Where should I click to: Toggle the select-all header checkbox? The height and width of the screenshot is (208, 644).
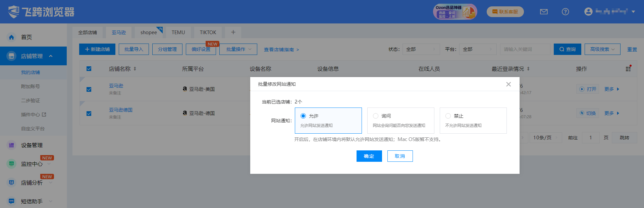coord(89,69)
